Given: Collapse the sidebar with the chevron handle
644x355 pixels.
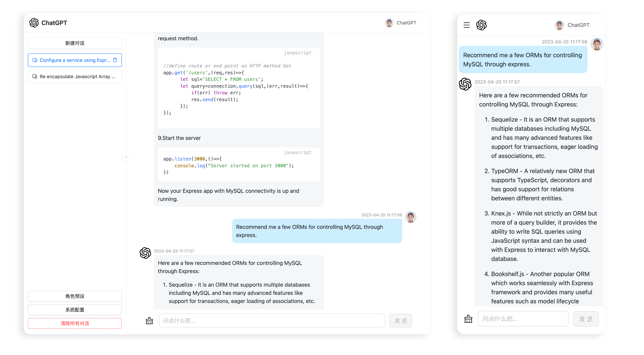Looking at the screenshot, I should (126, 157).
